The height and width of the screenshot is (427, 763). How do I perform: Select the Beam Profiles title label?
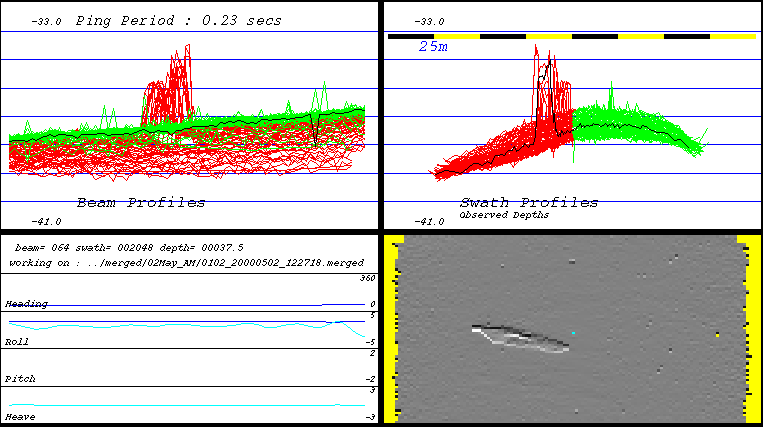tap(141, 203)
